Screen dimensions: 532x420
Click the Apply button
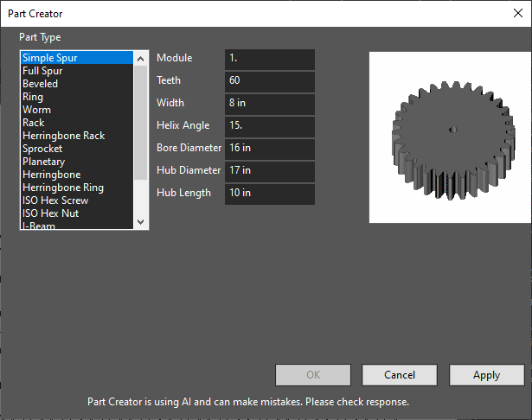486,375
